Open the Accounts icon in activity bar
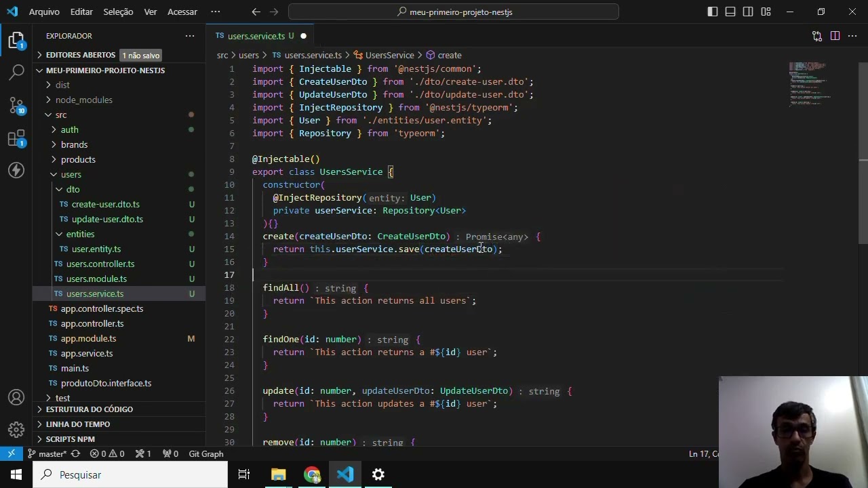Image resolution: width=868 pixels, height=488 pixels. point(16,397)
